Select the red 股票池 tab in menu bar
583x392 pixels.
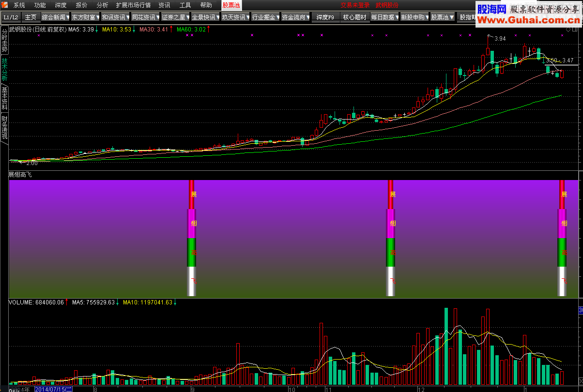click(x=231, y=5)
